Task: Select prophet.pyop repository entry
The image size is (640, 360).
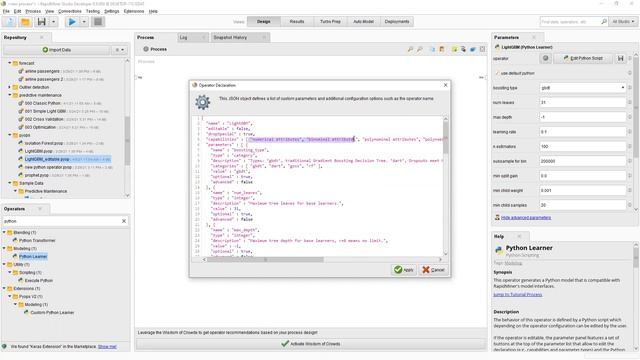Action: [37, 175]
